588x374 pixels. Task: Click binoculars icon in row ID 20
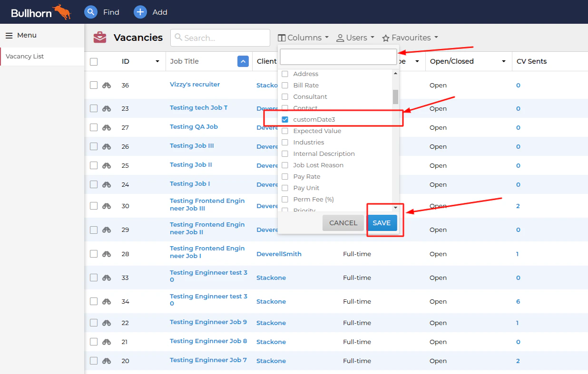[x=107, y=361]
